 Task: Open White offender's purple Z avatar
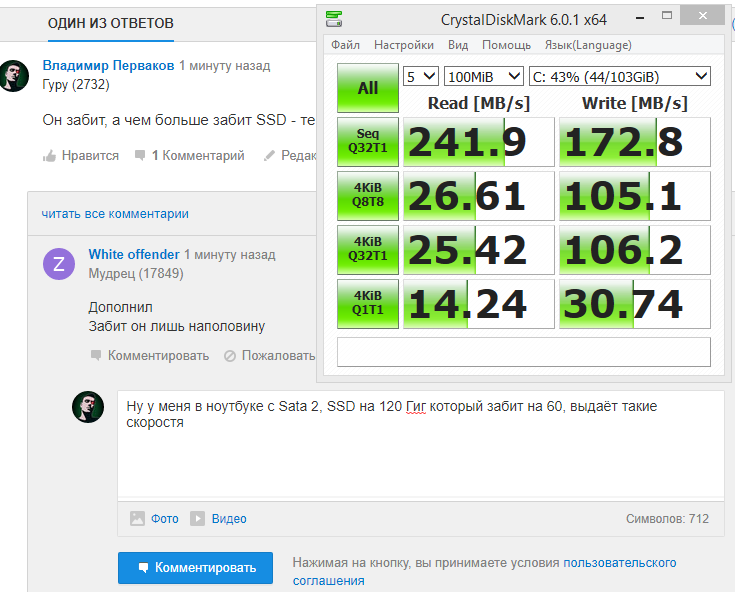[59, 264]
